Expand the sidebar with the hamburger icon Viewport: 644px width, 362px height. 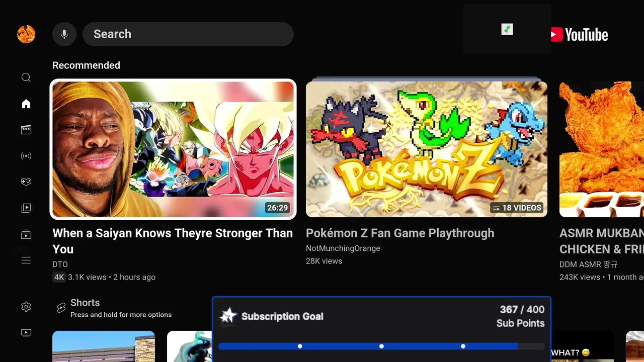26,260
